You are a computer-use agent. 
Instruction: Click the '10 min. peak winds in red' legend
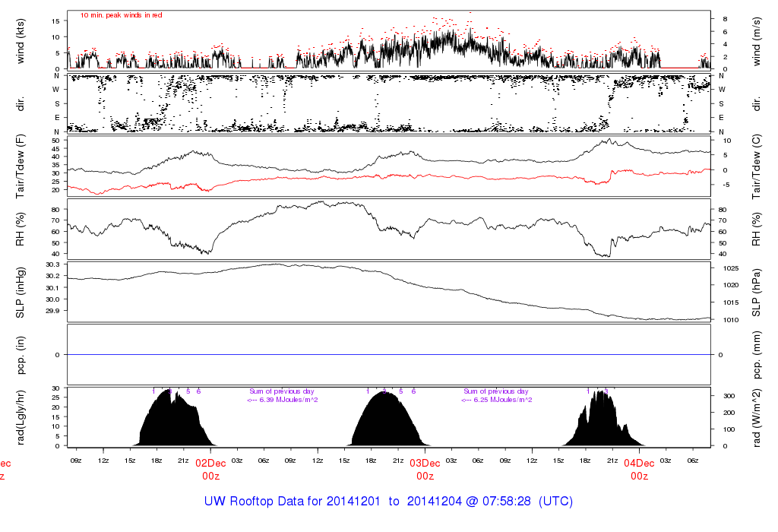tap(121, 14)
